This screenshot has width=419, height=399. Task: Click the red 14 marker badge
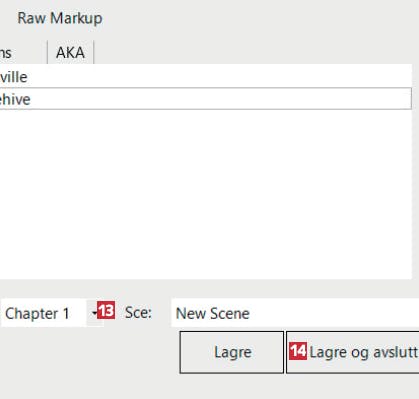(298, 351)
